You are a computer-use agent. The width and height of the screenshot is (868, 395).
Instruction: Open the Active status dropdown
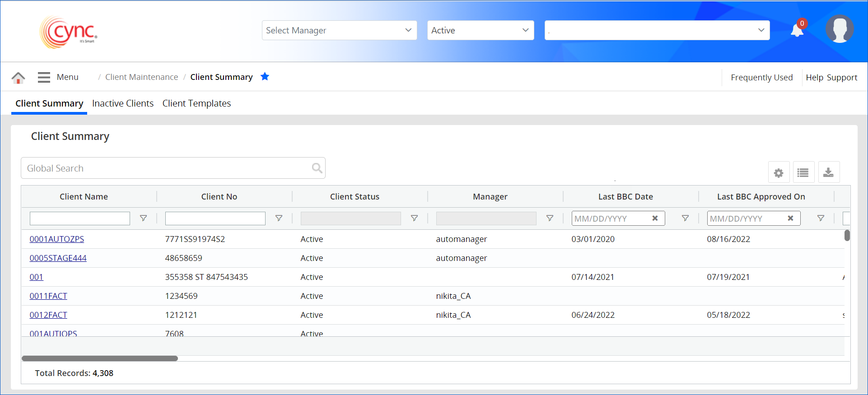(x=480, y=30)
